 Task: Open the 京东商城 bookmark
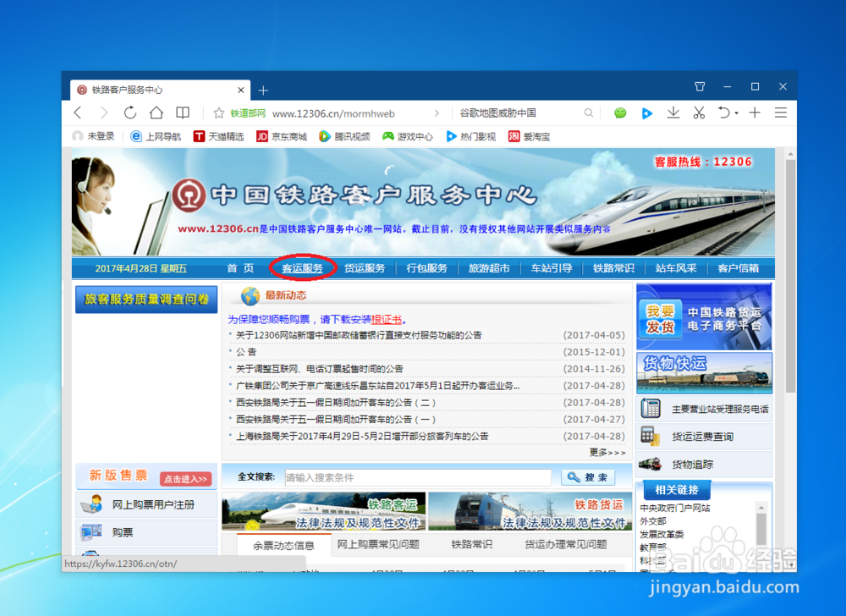pyautogui.click(x=282, y=136)
